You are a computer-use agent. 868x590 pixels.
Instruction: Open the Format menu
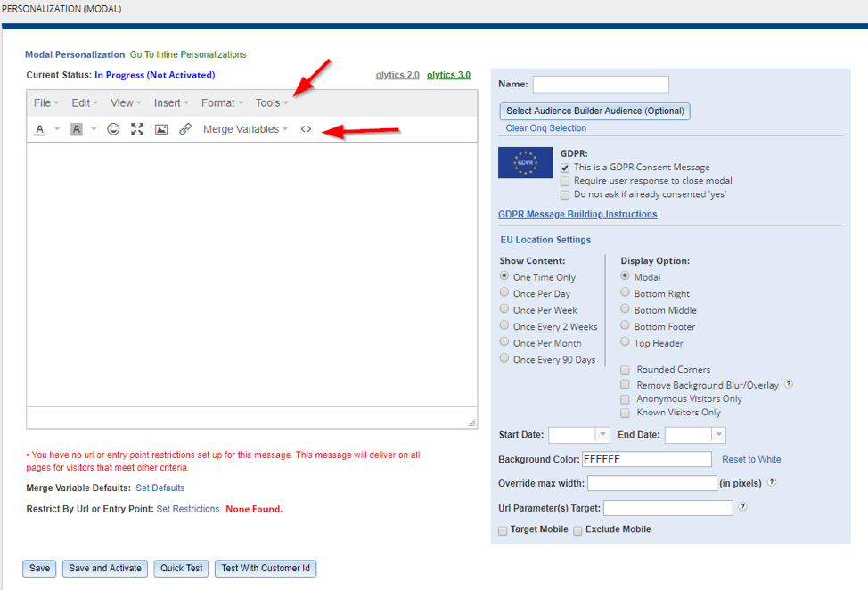pyautogui.click(x=222, y=103)
